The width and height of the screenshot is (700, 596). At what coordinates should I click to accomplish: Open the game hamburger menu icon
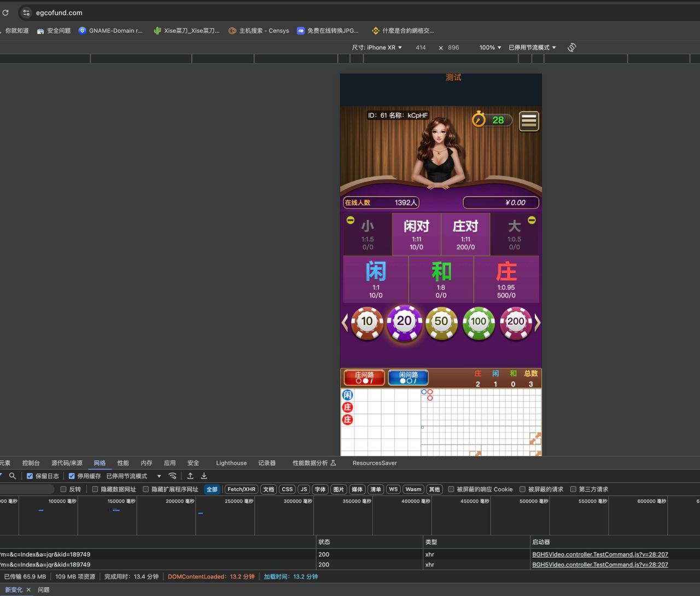pos(528,121)
